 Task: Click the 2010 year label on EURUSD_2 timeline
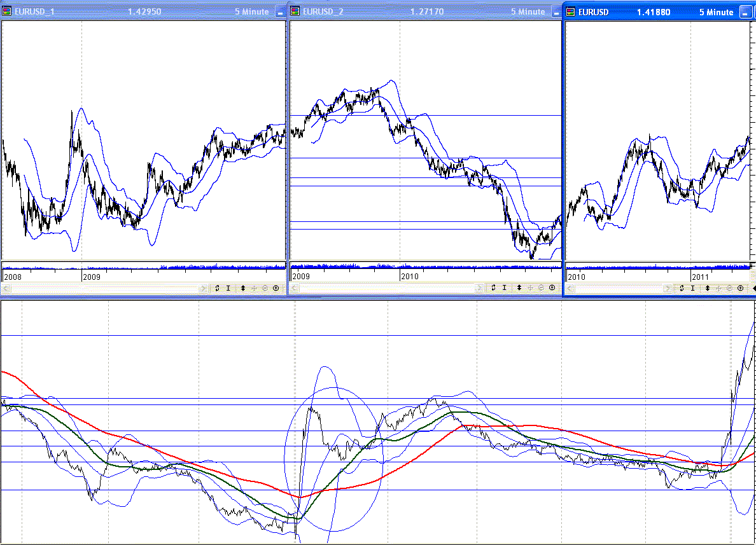(x=409, y=277)
